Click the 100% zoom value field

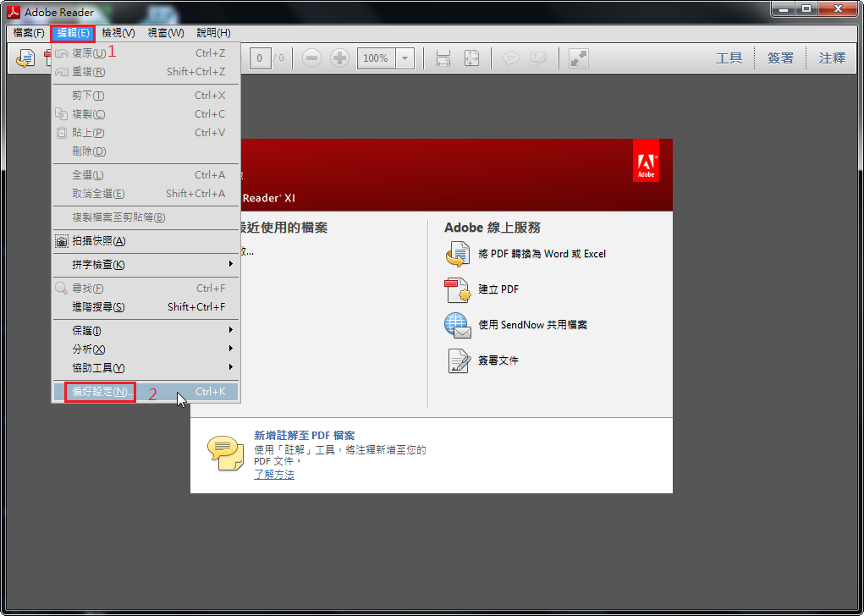point(377,58)
